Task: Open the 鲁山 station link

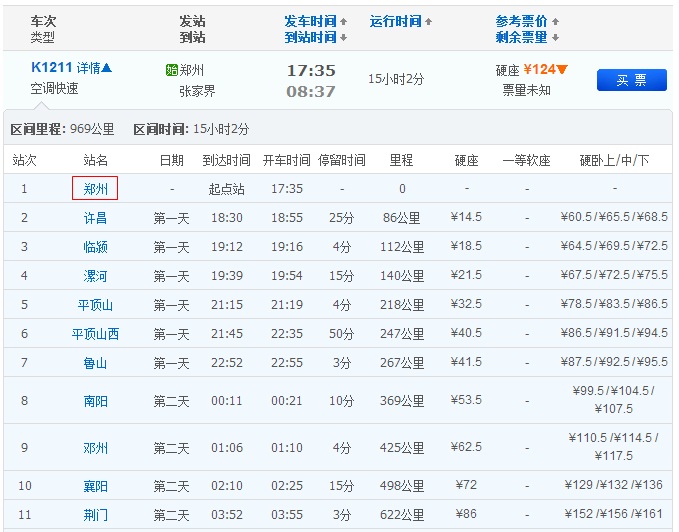Action: (95, 363)
